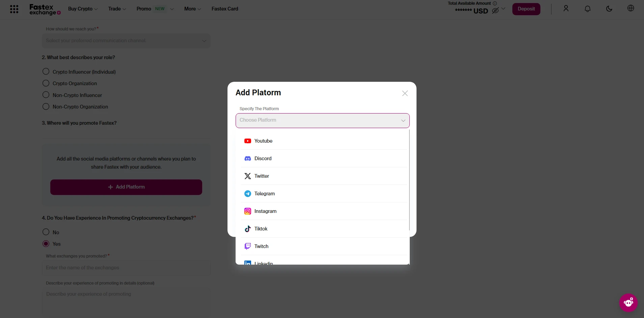Toggle balance visibility eye icon
This screenshot has height=318, width=644.
495,11
